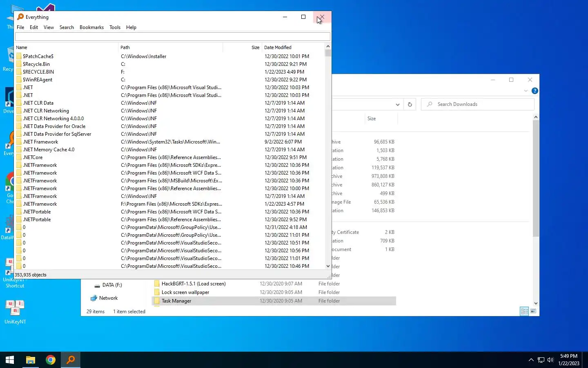This screenshot has width=588, height=368.
Task: Click the Everything scrollbar up arrow
Action: [x=328, y=46]
